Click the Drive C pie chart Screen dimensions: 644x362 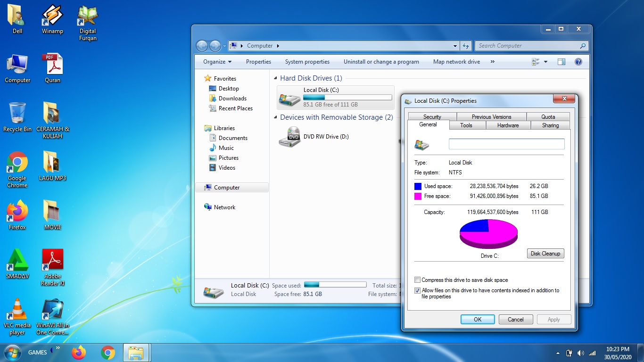point(488,234)
